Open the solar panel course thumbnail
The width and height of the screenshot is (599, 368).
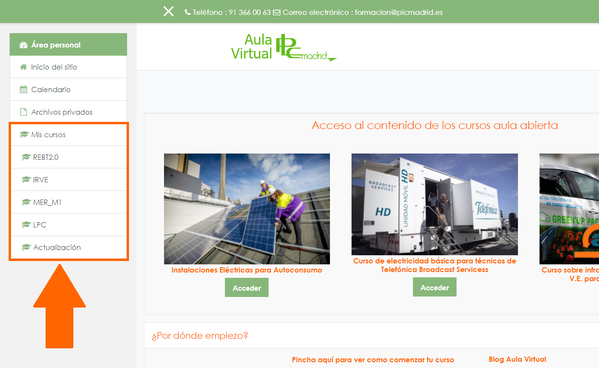coord(247,209)
